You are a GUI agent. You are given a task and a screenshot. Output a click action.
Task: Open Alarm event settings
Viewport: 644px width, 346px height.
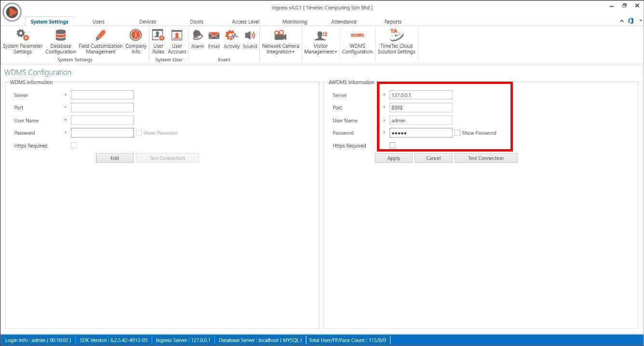click(198, 40)
